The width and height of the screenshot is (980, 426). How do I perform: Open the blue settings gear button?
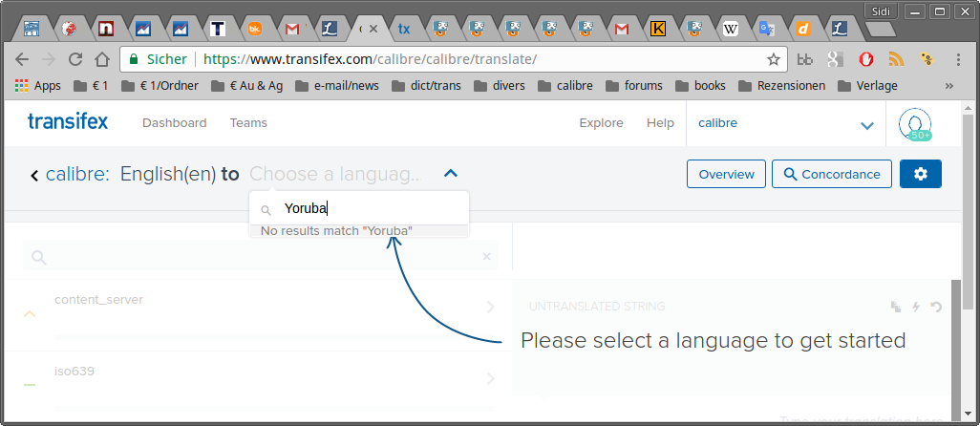tap(921, 174)
